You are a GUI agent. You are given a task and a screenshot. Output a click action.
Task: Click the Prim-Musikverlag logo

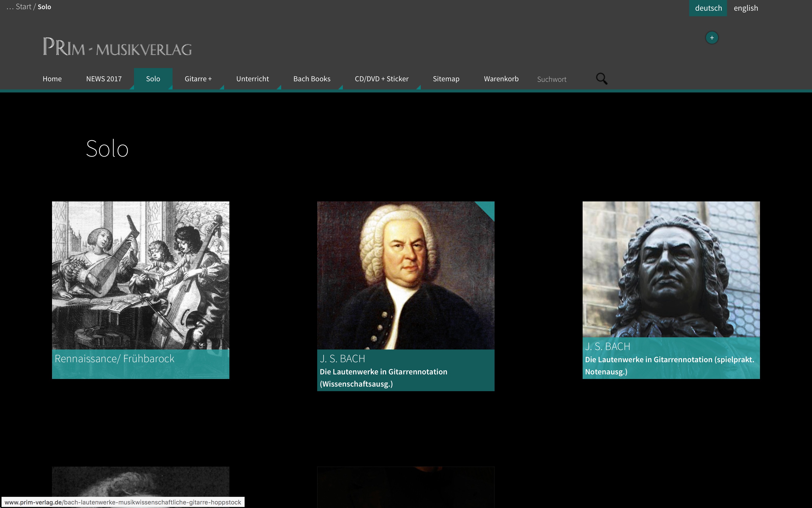pos(117,46)
